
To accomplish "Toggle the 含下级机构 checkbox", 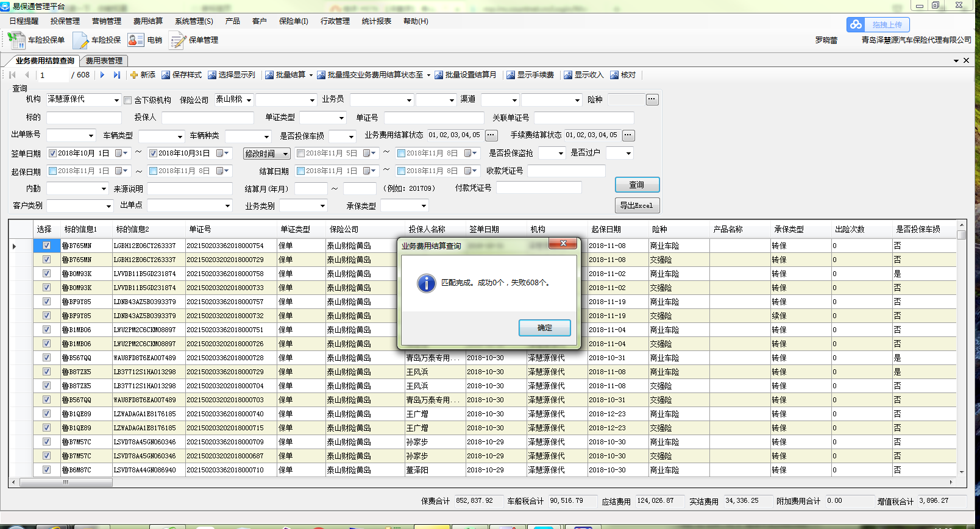I will coord(128,101).
